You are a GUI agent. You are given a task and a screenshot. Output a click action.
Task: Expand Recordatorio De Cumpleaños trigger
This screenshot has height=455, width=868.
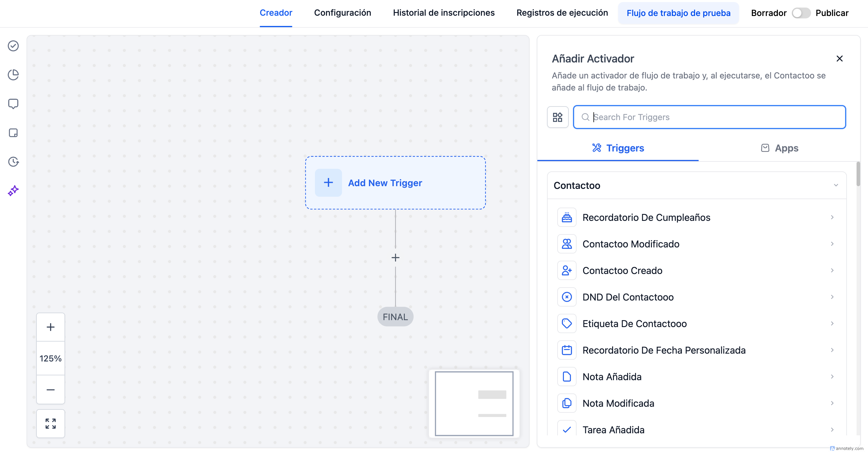[x=697, y=217]
